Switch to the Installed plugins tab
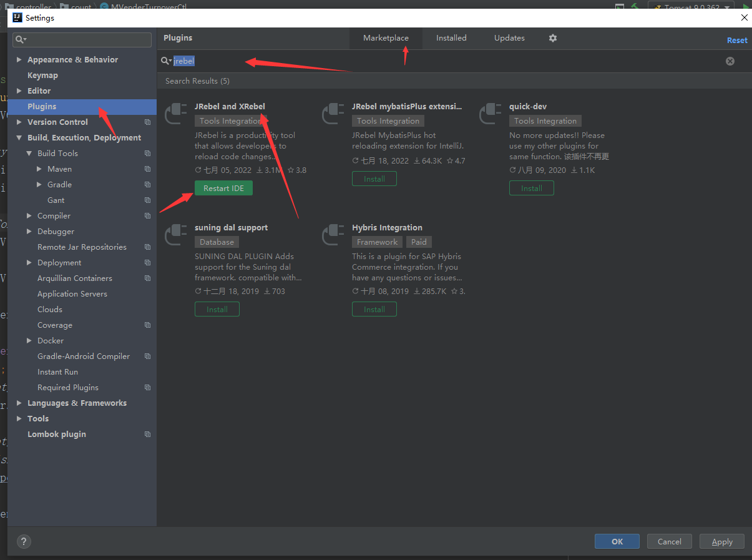This screenshot has width=752, height=560. pos(451,38)
